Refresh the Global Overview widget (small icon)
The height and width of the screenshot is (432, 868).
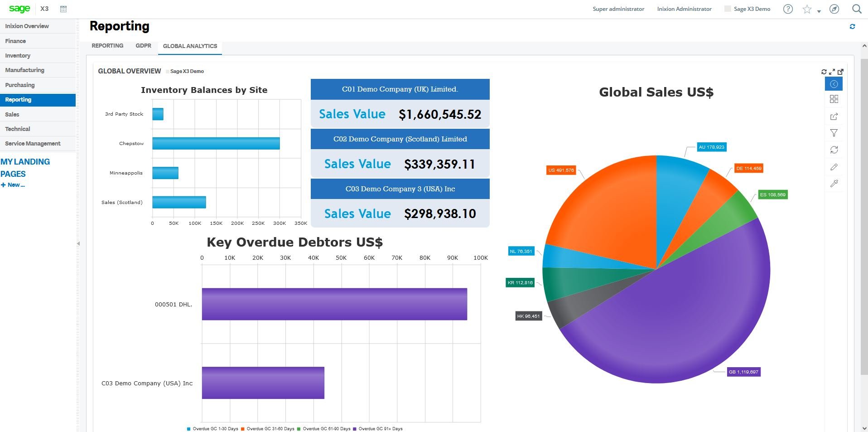pos(824,72)
